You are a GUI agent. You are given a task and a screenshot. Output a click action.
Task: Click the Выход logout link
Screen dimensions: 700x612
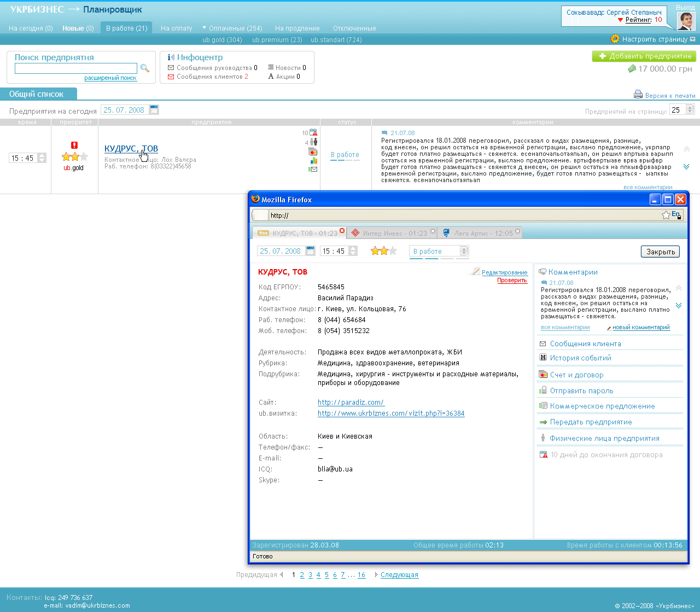686,8
